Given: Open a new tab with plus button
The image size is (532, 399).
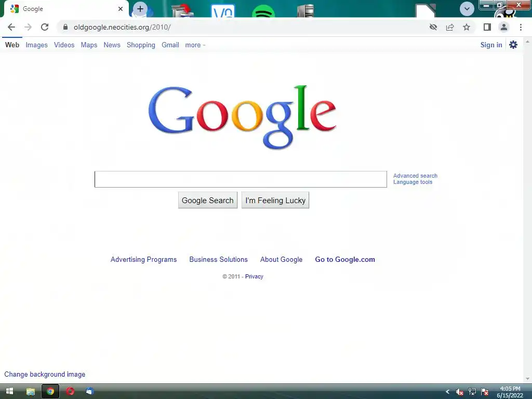Looking at the screenshot, I should [x=140, y=9].
